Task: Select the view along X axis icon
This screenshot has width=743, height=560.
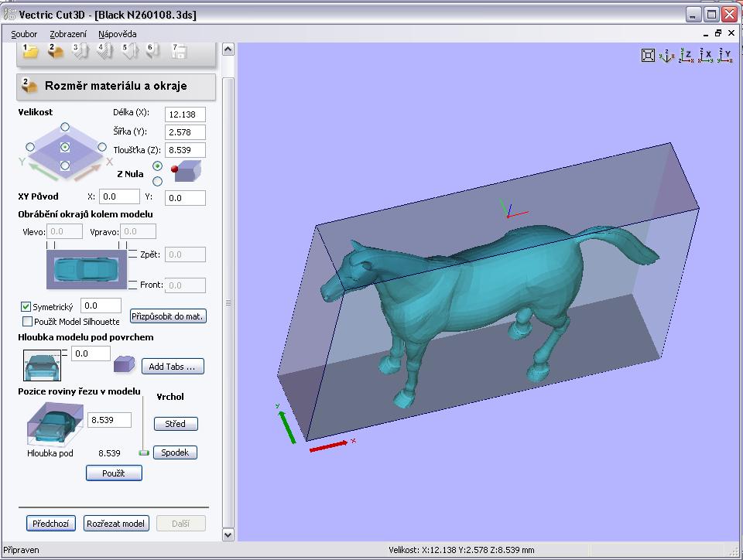Action: click(704, 55)
